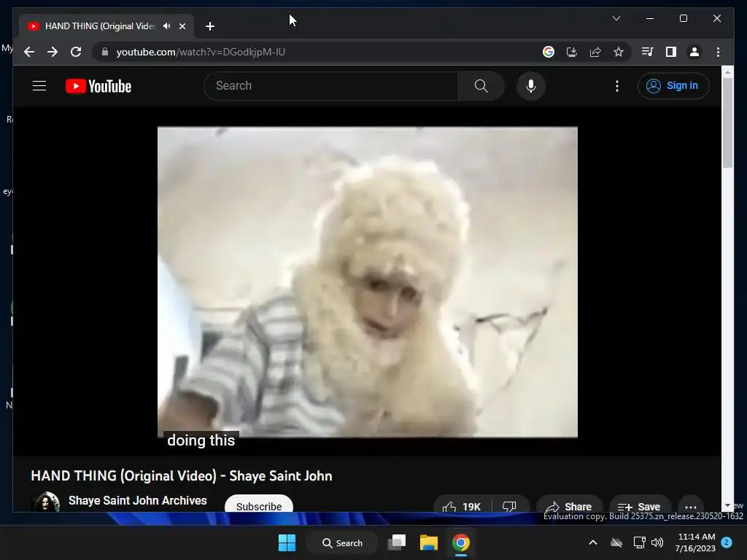Screen dimensions: 747x560
Task: Select the youtube.com URL address bar
Action: click(201, 52)
